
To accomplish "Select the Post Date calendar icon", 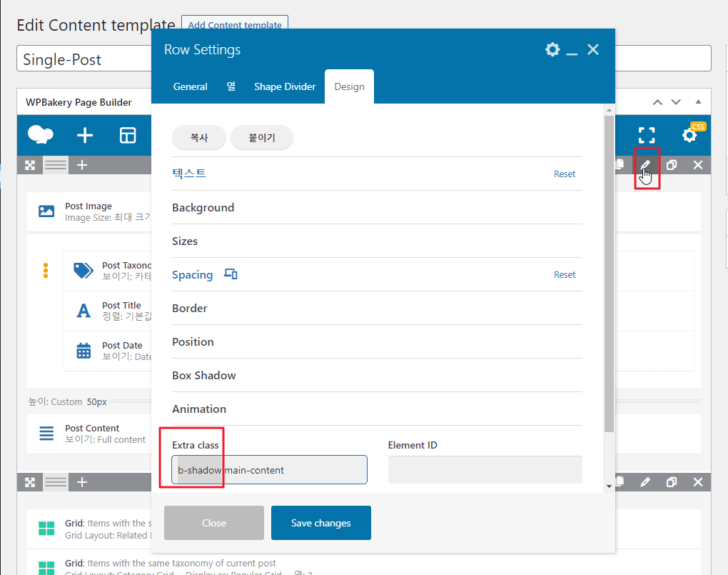I will [x=84, y=351].
